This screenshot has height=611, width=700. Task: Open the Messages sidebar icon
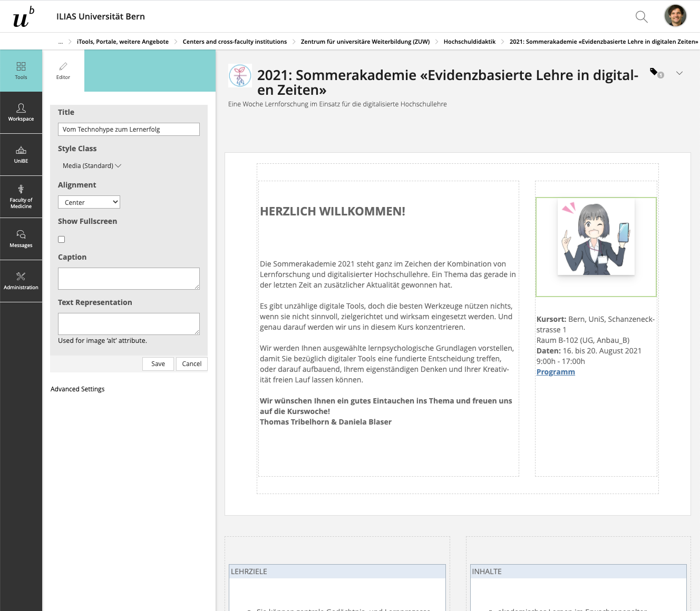point(21,239)
